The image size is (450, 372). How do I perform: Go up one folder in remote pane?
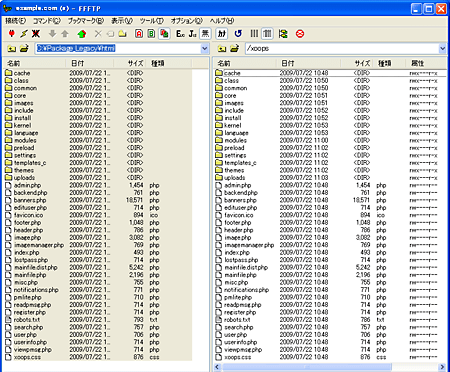click(222, 49)
